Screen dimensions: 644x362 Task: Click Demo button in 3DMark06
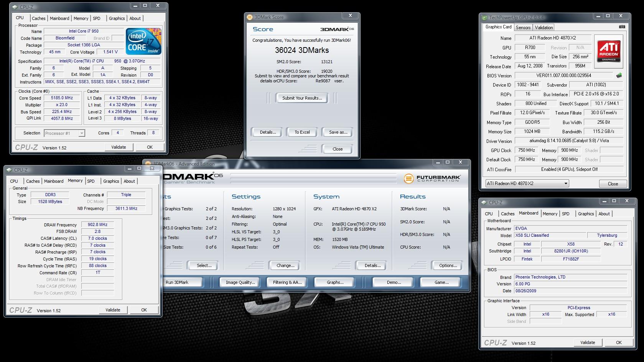point(394,282)
